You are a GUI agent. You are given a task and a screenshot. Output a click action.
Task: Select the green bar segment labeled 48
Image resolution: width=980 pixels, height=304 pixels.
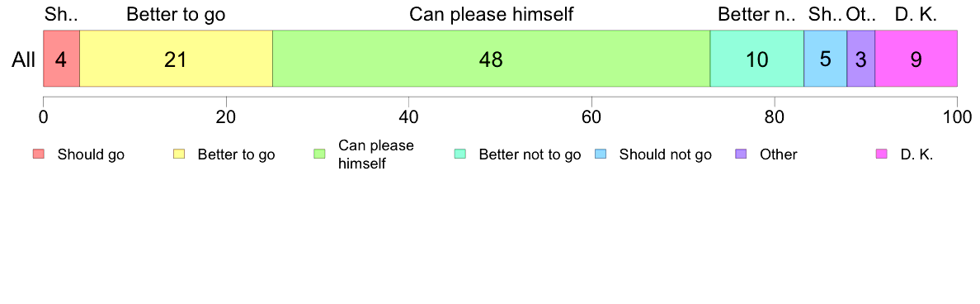[x=492, y=58]
